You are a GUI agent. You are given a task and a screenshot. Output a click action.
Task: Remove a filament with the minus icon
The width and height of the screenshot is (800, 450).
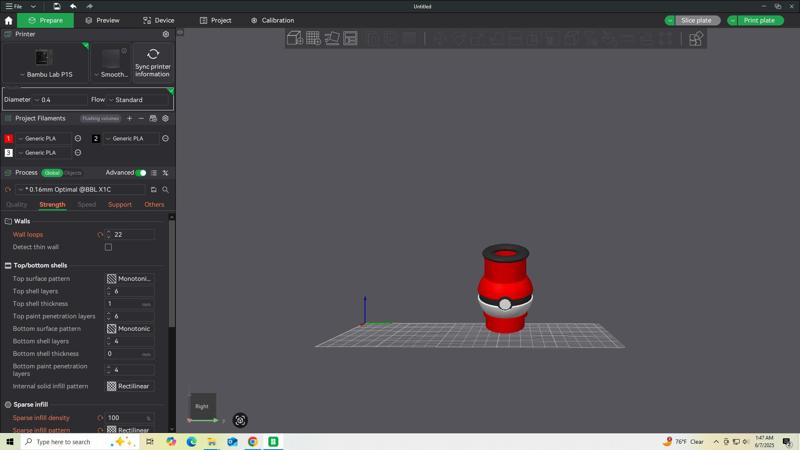coord(141,118)
